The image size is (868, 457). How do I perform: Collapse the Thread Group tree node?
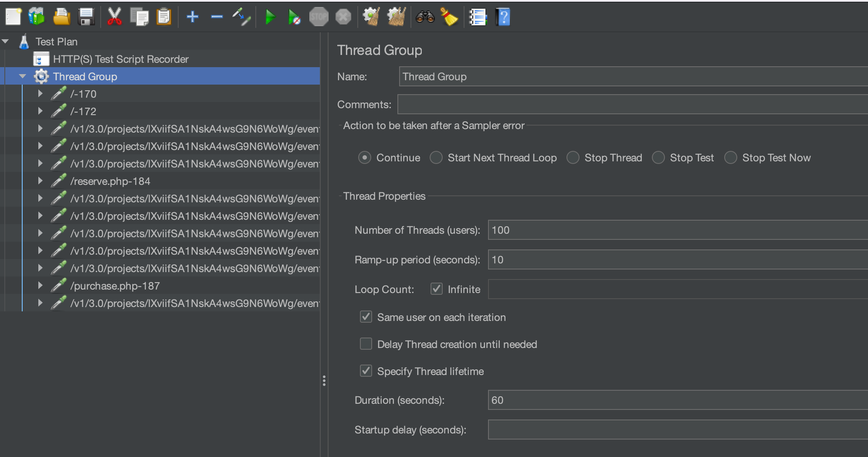pyautogui.click(x=23, y=76)
